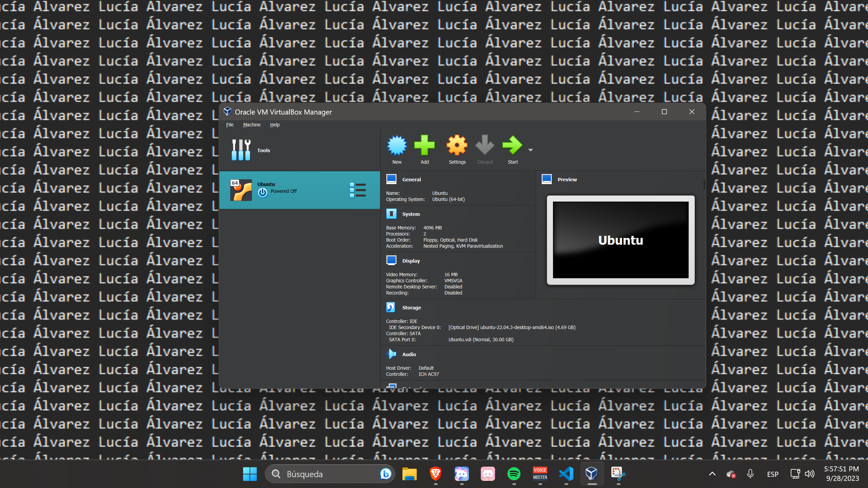Click the Storage section disk icon
The width and height of the screenshot is (868, 488).
pyautogui.click(x=391, y=307)
